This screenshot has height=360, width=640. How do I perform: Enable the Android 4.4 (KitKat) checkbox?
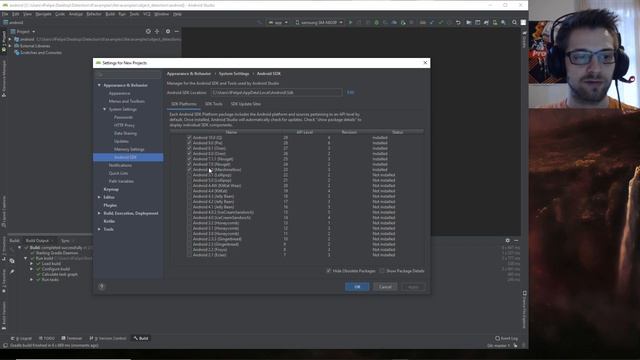[189, 191]
